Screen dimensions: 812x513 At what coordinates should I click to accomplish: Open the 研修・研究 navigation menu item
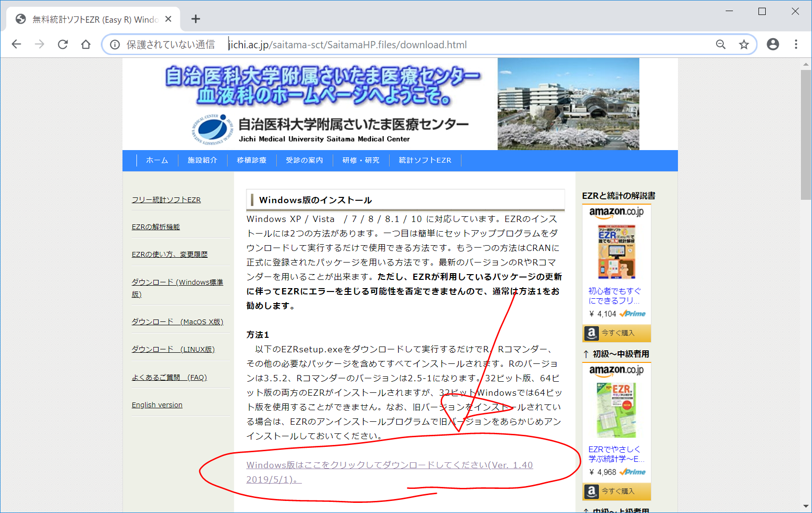361,160
